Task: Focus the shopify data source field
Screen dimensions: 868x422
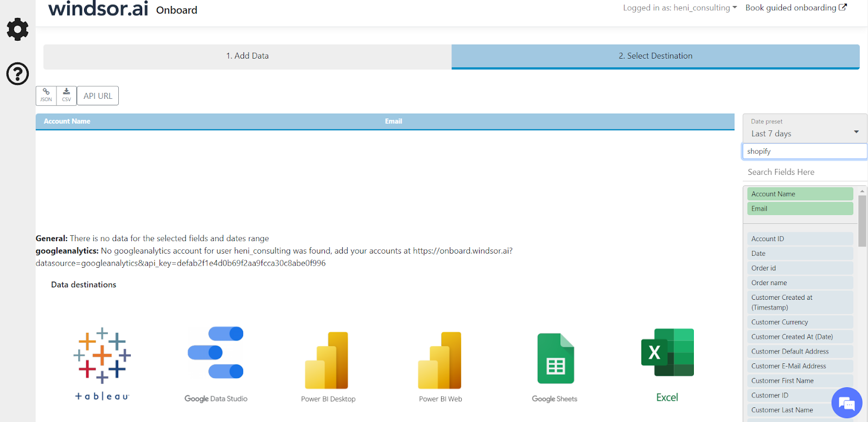Action: point(805,152)
